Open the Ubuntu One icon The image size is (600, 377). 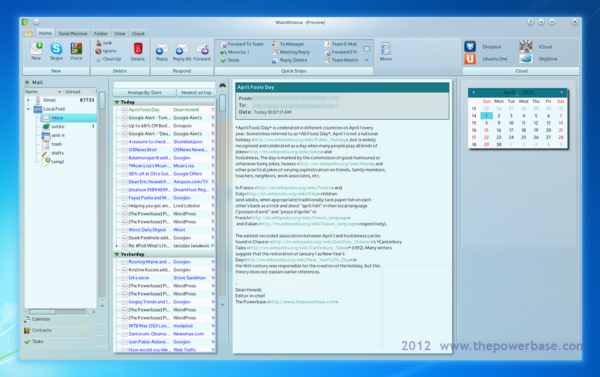tap(470, 59)
